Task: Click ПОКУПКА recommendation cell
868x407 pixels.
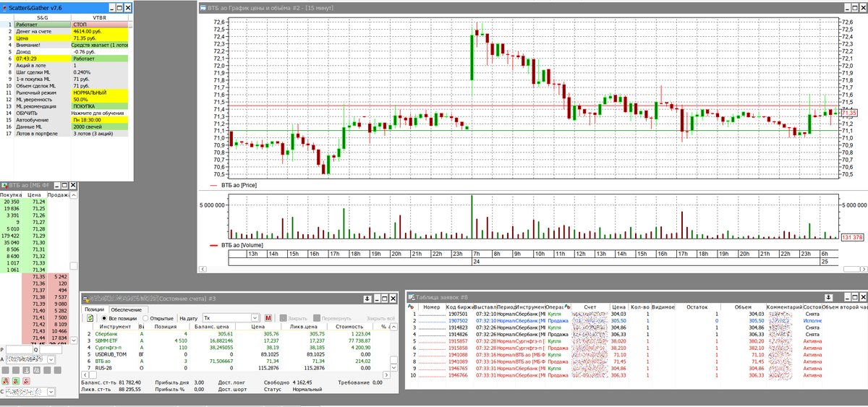Action: pos(100,106)
